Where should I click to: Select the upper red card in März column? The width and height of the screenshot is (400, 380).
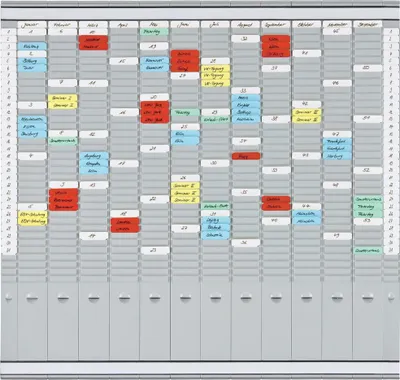click(93, 39)
